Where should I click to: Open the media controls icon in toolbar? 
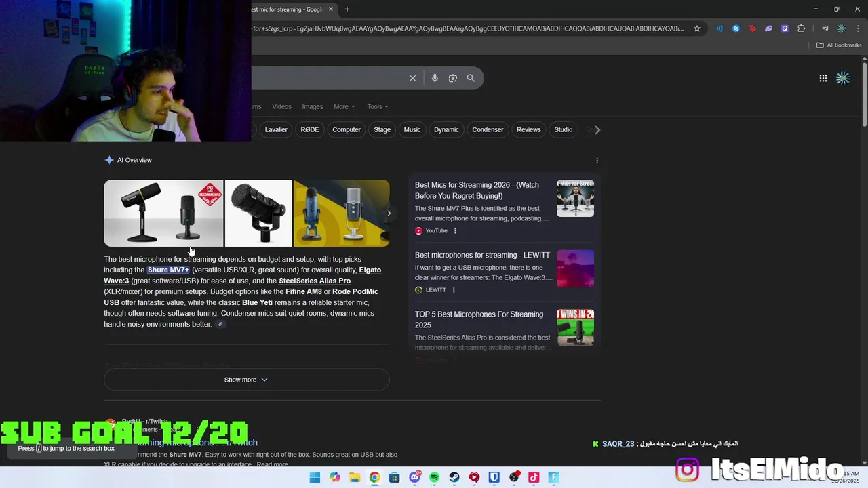click(825, 28)
